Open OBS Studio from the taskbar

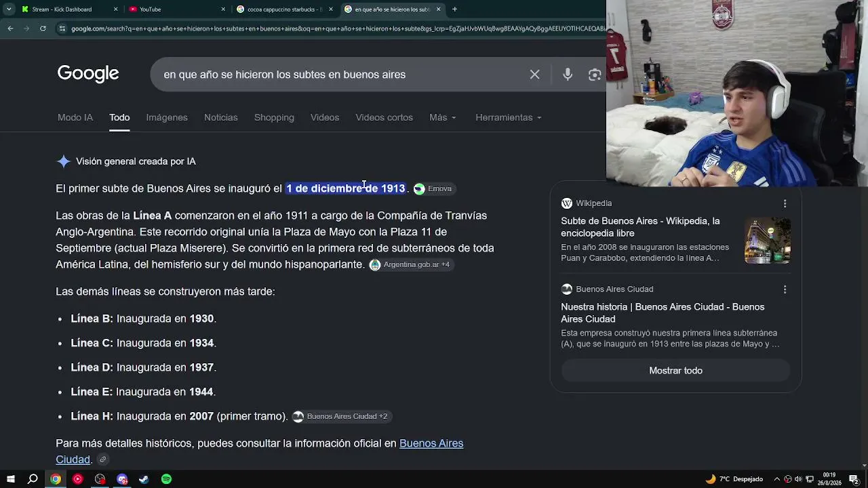(100, 479)
